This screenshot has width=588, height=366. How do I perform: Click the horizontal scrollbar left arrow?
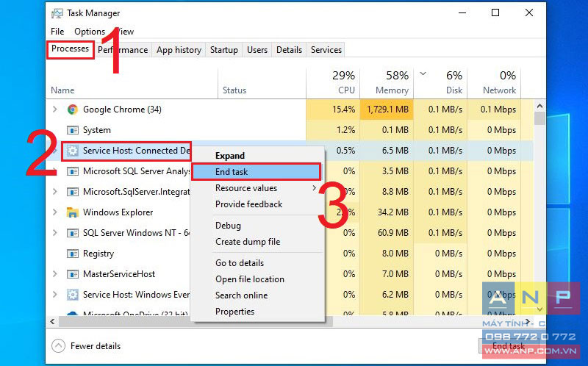click(x=52, y=322)
